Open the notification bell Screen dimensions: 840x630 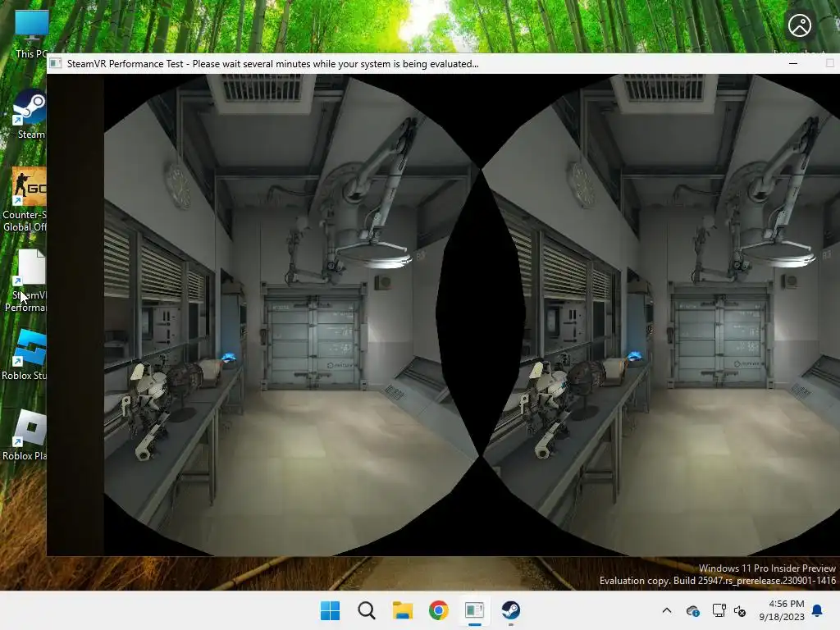tap(818, 610)
